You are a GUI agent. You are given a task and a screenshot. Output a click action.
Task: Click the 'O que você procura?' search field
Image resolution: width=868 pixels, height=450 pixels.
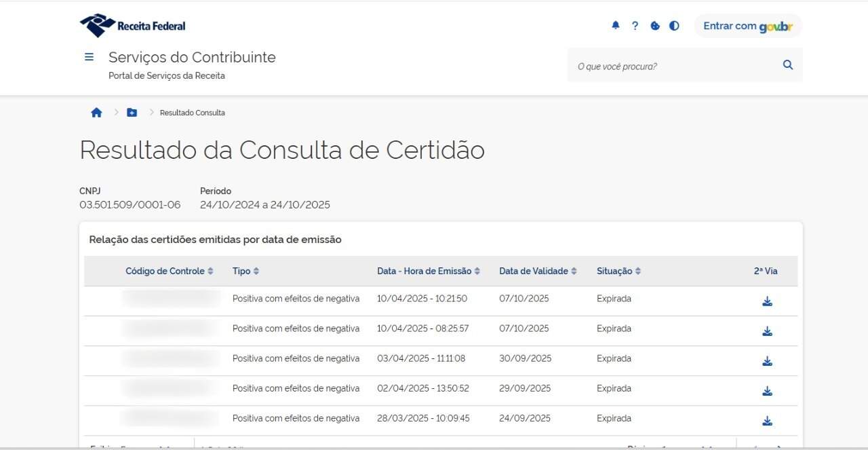click(671, 66)
